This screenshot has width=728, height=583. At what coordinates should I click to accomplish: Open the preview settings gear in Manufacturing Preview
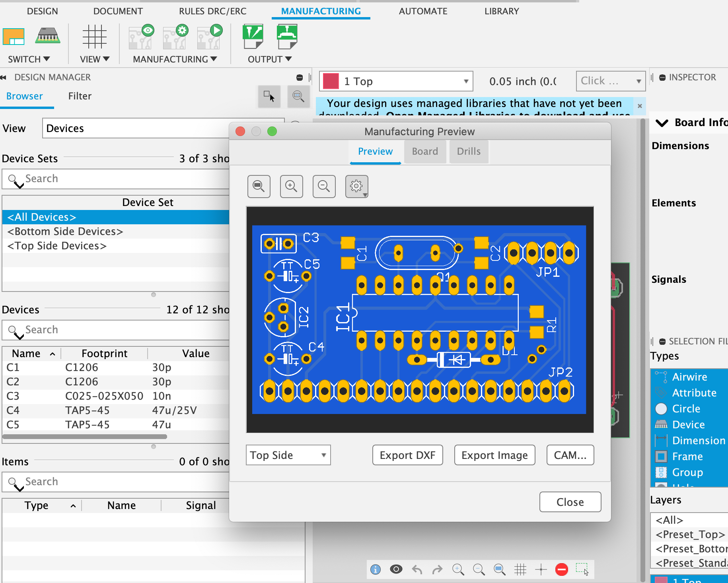click(x=356, y=186)
